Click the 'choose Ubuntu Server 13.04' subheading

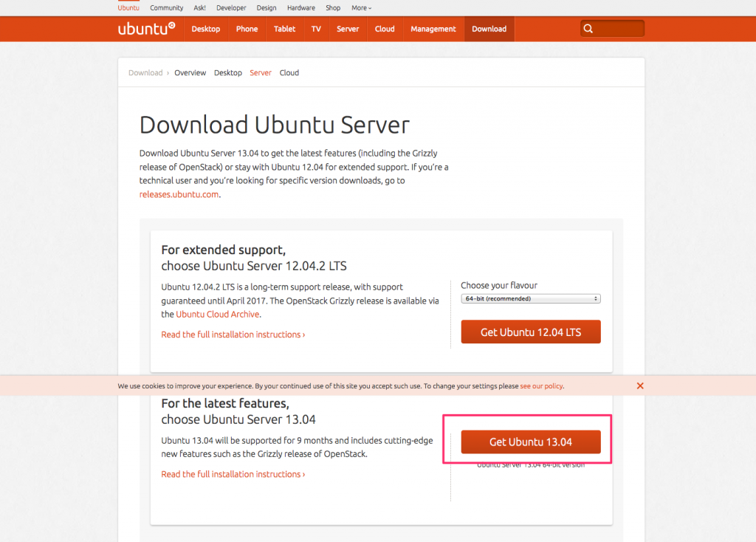pyautogui.click(x=238, y=419)
